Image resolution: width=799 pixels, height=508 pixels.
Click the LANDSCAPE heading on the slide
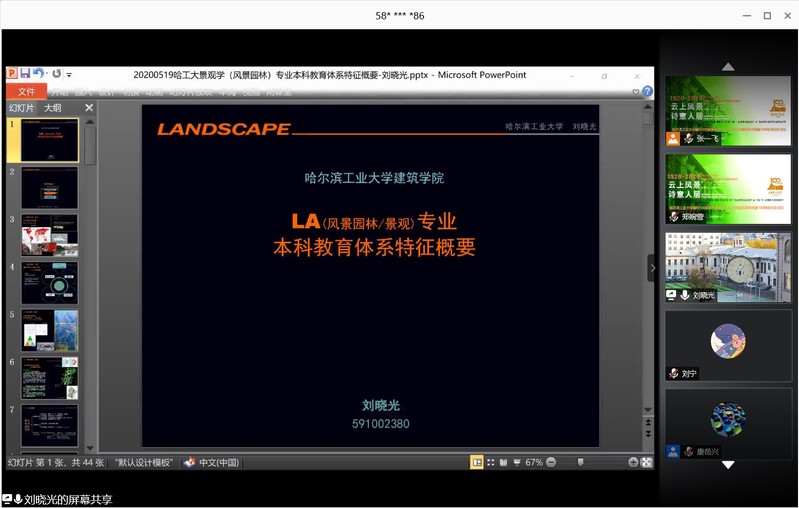(x=224, y=129)
